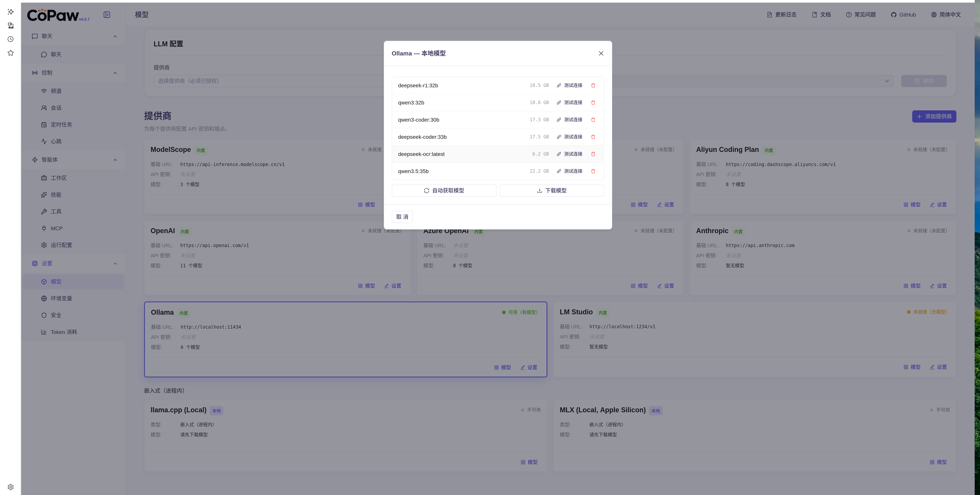The height and width of the screenshot is (495, 980).
Task: Go to MCP sidebar item
Action: click(56, 228)
